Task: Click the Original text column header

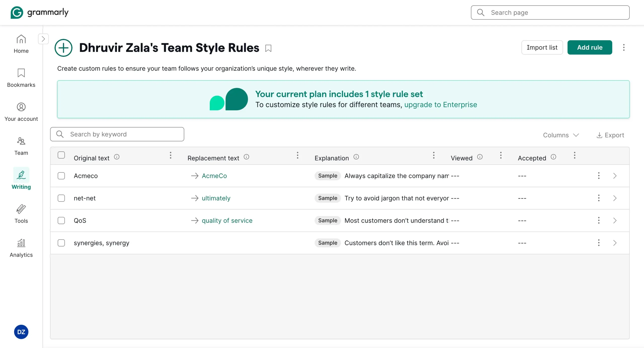Action: click(x=92, y=158)
